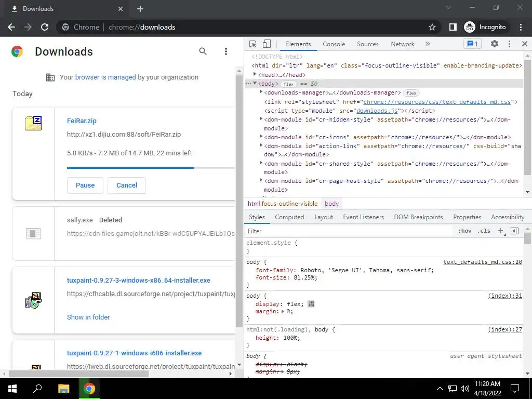Open the DevTools customize three-dot menu

509,44
